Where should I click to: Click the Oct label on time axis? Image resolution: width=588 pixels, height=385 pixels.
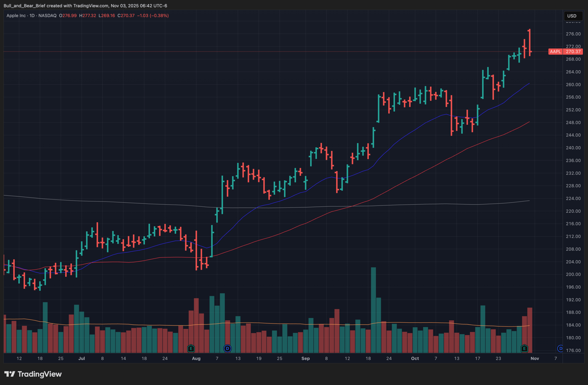click(415, 358)
